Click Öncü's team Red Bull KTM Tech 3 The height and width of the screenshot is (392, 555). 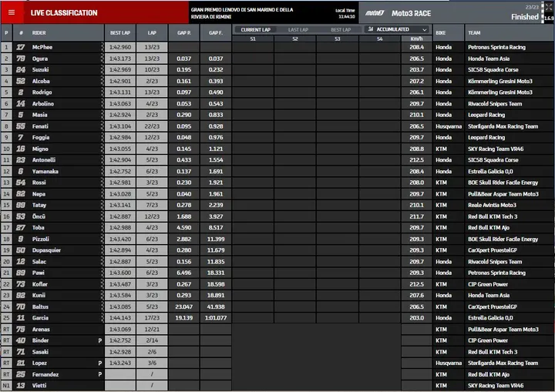pos(493,216)
